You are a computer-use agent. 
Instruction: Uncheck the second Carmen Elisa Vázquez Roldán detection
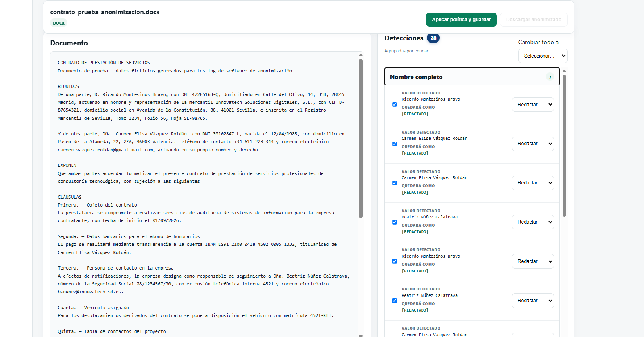click(395, 183)
